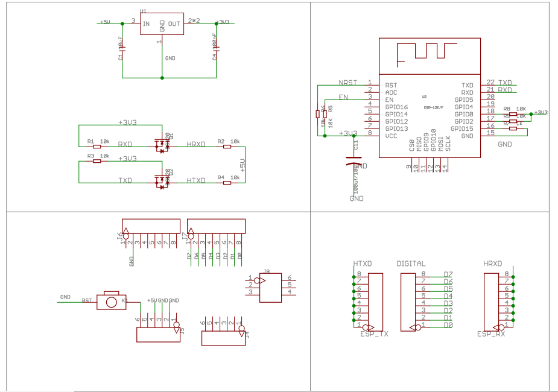Click the U1 voltage regulator symbol
The width and height of the screenshot is (558, 392).
[x=162, y=25]
